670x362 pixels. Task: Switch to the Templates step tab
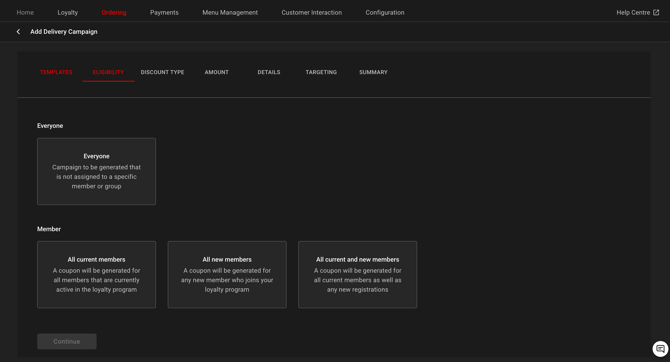pos(56,72)
